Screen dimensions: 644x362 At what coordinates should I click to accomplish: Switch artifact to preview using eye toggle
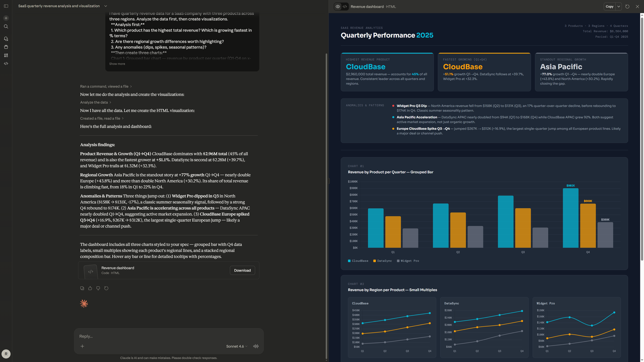(338, 6)
